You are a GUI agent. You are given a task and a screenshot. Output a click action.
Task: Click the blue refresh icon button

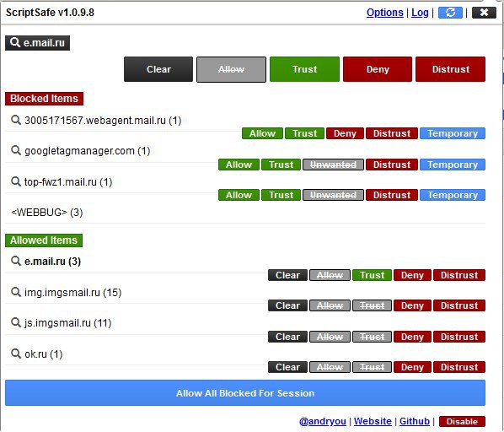(450, 13)
